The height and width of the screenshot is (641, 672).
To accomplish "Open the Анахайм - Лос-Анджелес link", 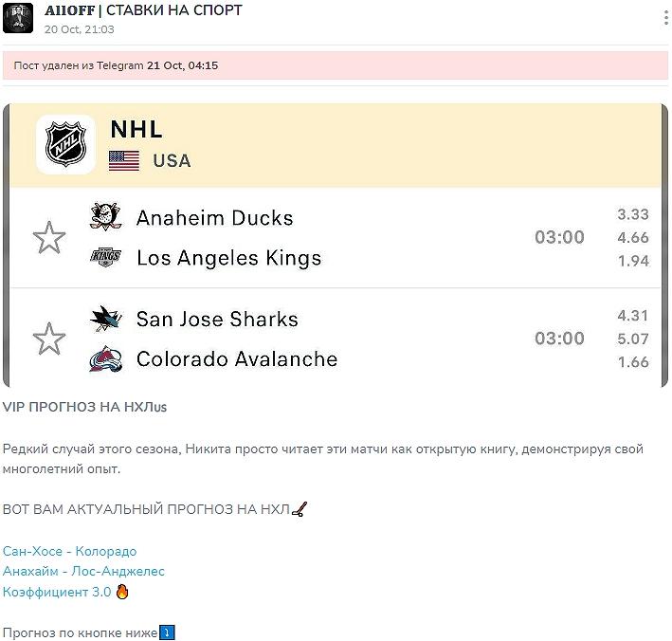I will click(x=83, y=571).
